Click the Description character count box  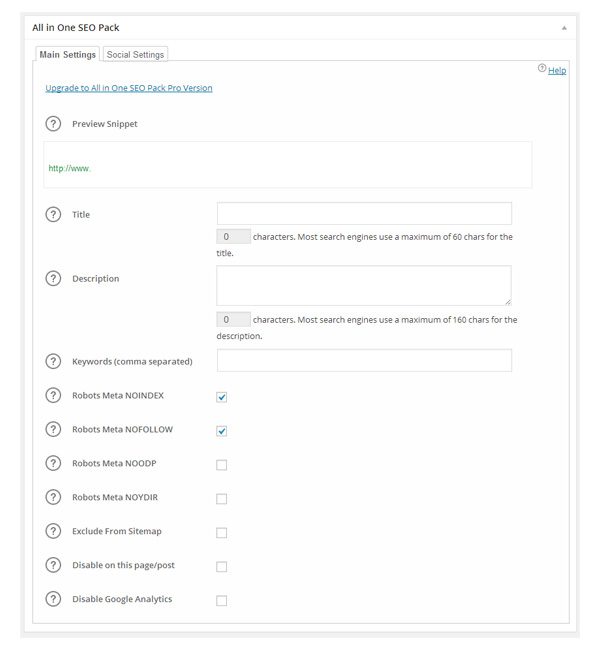(233, 320)
